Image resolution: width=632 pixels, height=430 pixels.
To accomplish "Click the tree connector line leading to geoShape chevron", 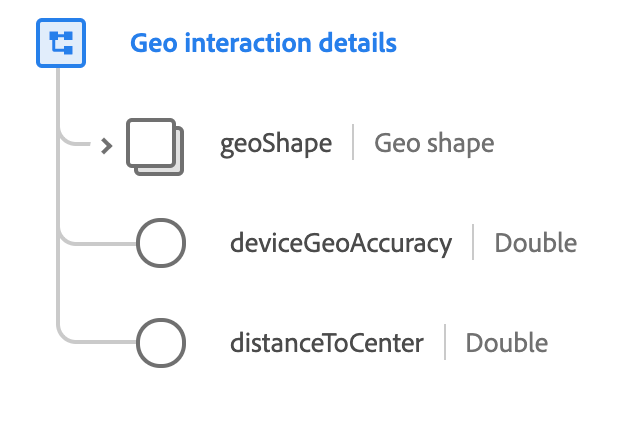I will pyautogui.click(x=78, y=143).
